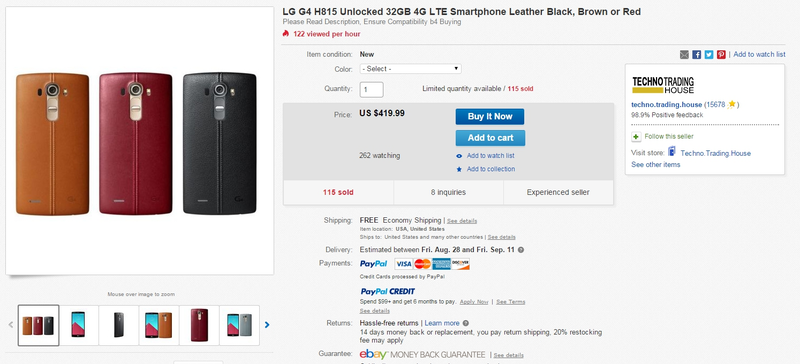Click the green plus Follow this seller icon
The image size is (800, 364).
(x=636, y=136)
